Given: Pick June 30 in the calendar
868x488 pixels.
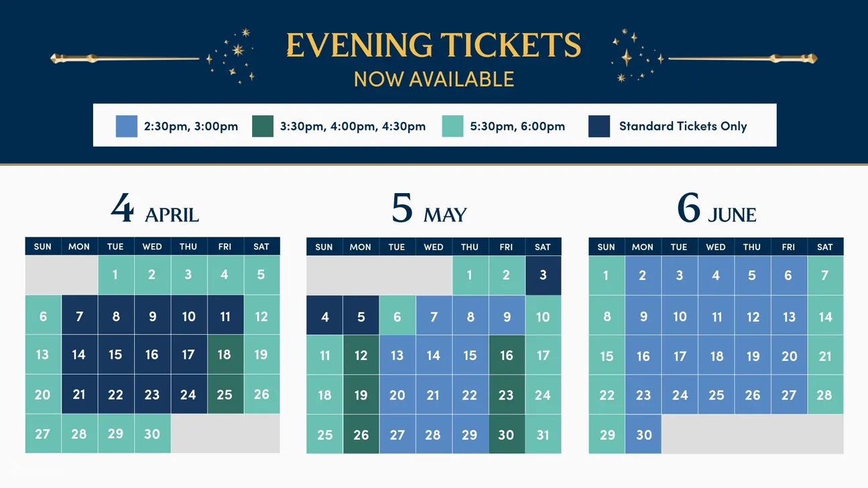Looking at the screenshot, I should pos(643,434).
